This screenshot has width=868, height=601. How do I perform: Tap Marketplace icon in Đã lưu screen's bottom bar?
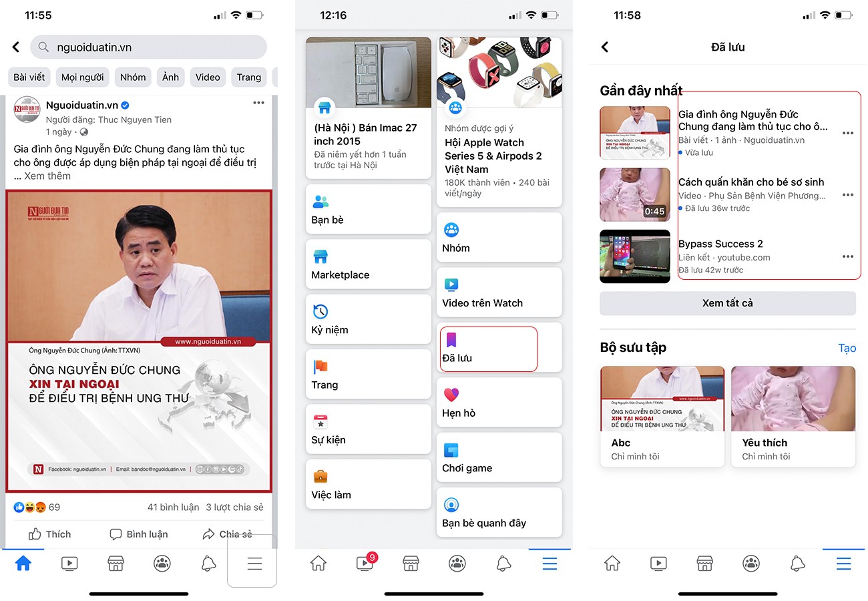click(x=704, y=564)
